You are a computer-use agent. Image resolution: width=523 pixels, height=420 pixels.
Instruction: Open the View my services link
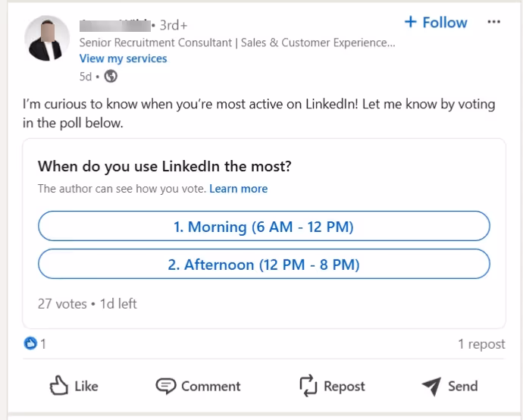click(x=123, y=58)
